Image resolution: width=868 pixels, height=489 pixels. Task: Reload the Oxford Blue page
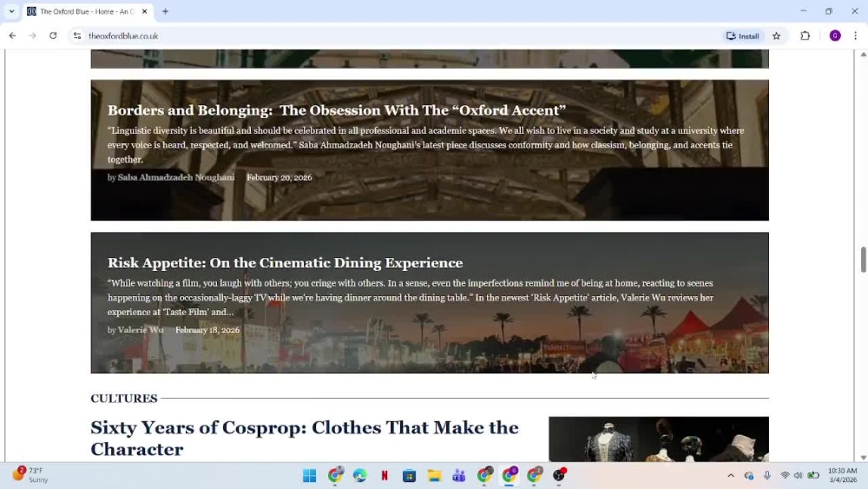[53, 36]
